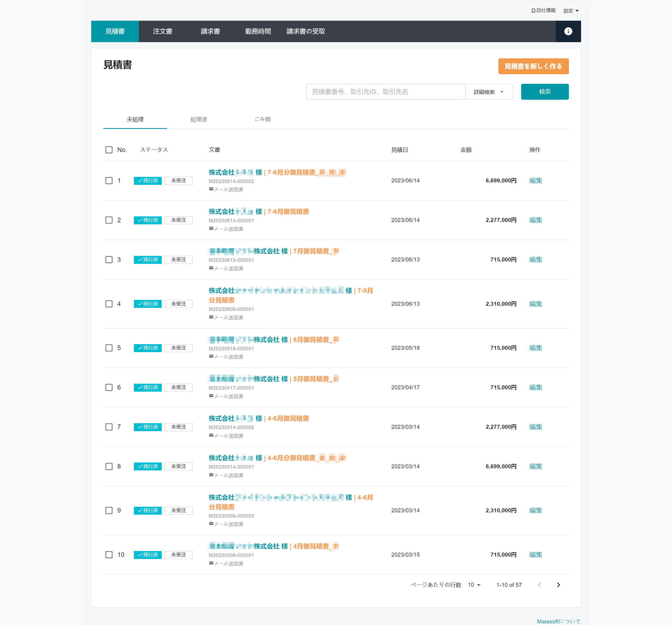
Task: Switch to the 請求書 tab
Action: coord(210,32)
